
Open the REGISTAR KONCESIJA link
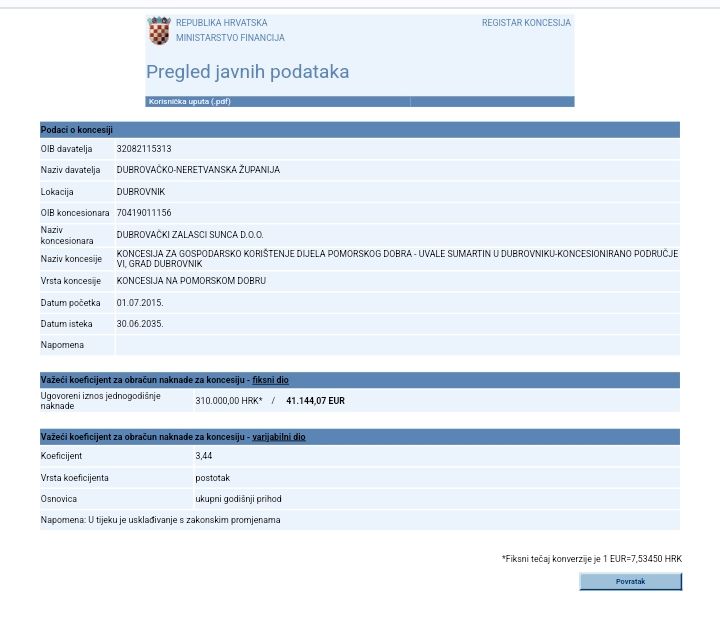click(x=526, y=23)
